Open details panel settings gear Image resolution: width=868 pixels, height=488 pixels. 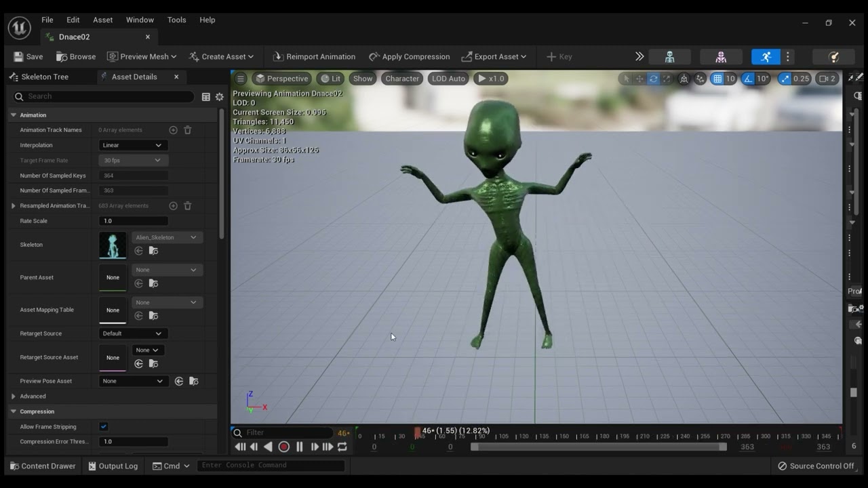point(220,97)
